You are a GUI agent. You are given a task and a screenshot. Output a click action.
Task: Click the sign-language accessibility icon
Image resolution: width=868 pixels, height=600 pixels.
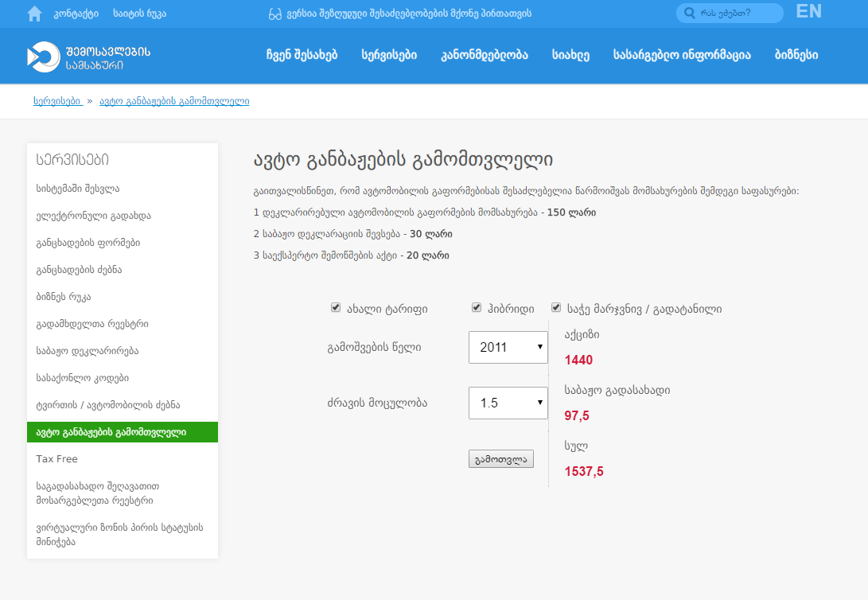point(276,13)
